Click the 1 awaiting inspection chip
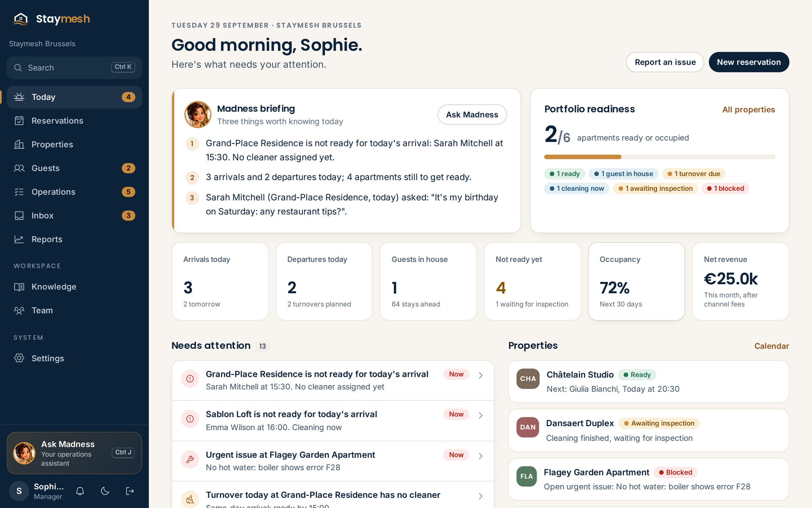 point(655,188)
